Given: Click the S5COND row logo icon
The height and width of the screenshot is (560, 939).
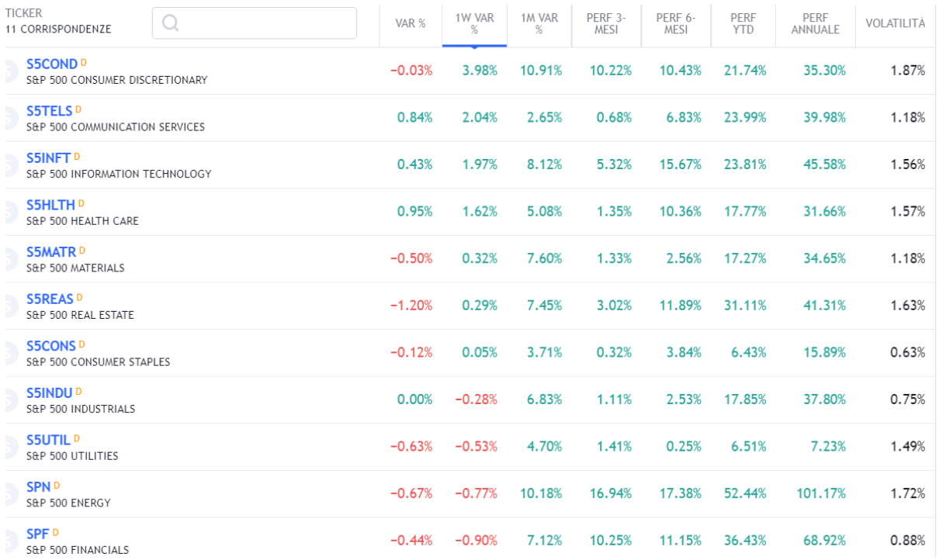Looking at the screenshot, I should coord(10,71).
